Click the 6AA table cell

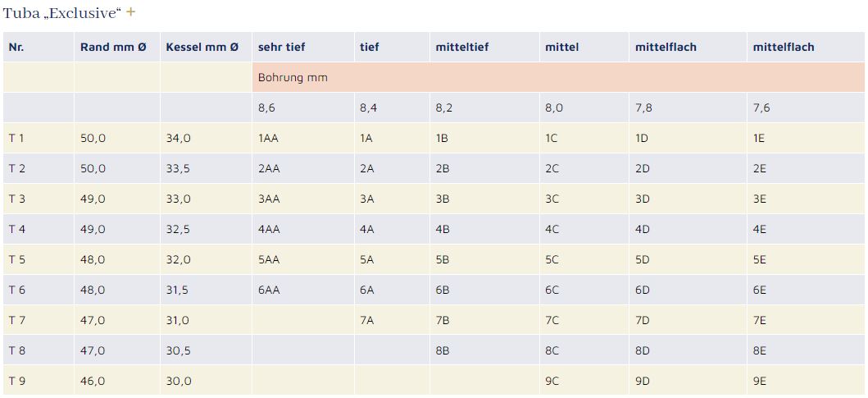click(268, 290)
